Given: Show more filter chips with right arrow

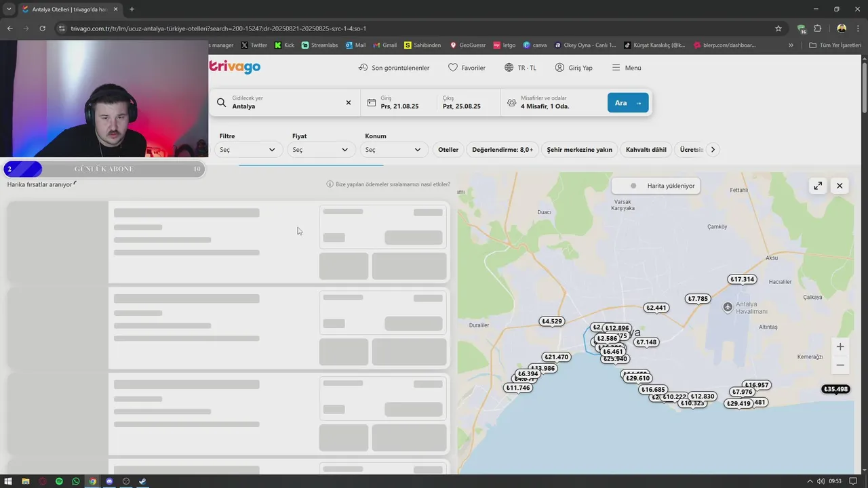Looking at the screenshot, I should [x=713, y=150].
